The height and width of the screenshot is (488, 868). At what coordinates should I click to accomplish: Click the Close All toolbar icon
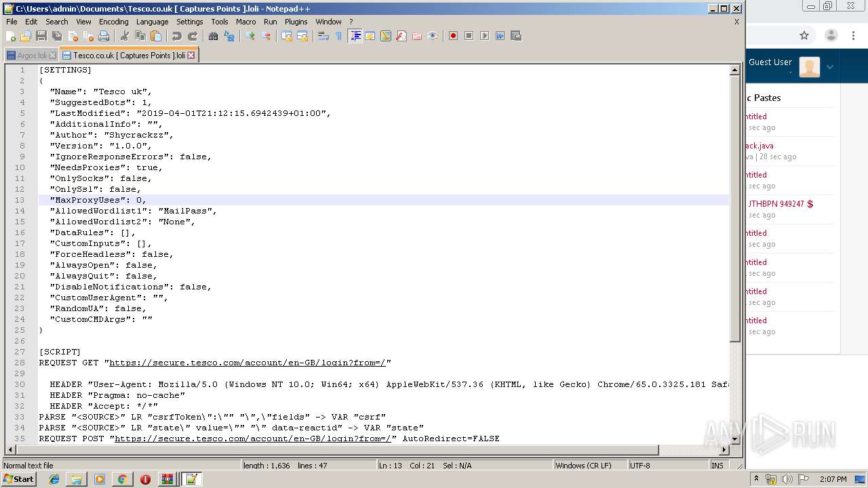point(88,36)
